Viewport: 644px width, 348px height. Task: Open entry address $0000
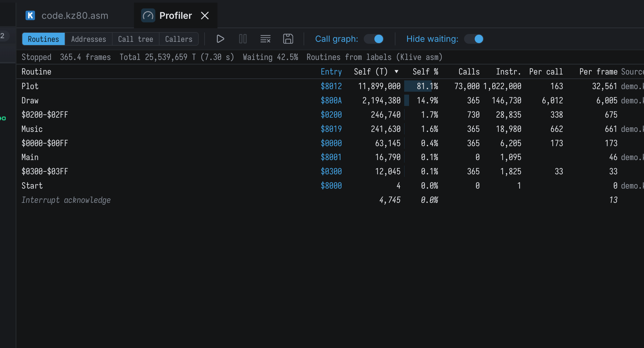click(x=331, y=143)
